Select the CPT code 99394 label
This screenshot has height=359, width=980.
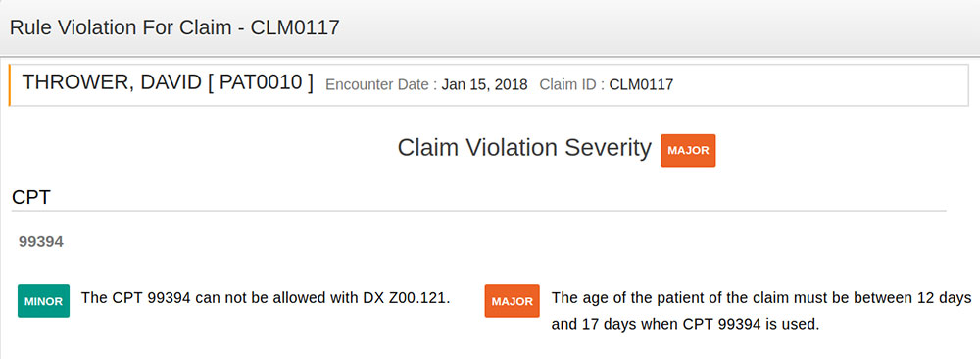pos(40,242)
